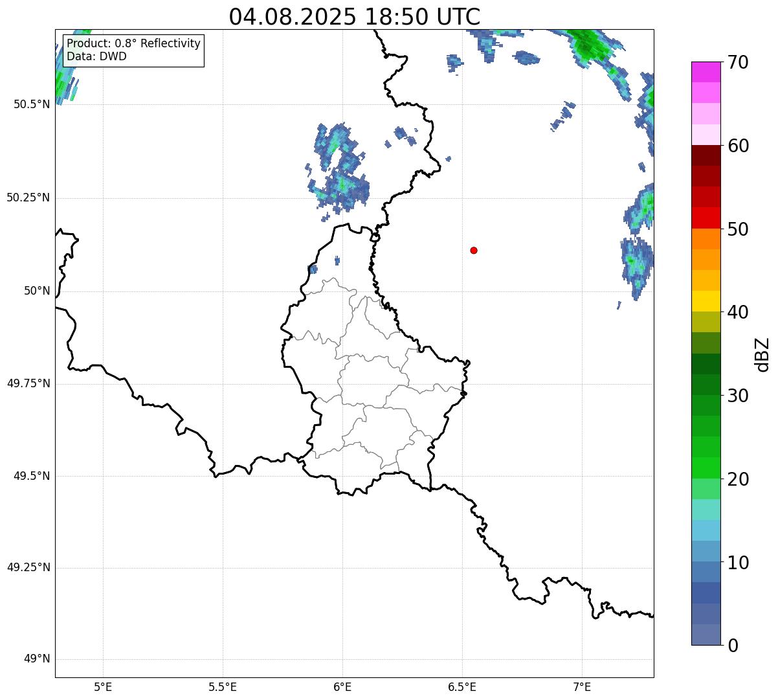This screenshot has height=700, width=778.
Task: Click the 7°E longitude label
Action: (582, 686)
